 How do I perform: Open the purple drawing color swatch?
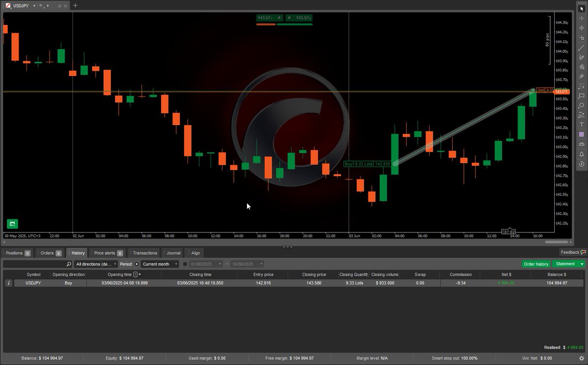(582, 134)
